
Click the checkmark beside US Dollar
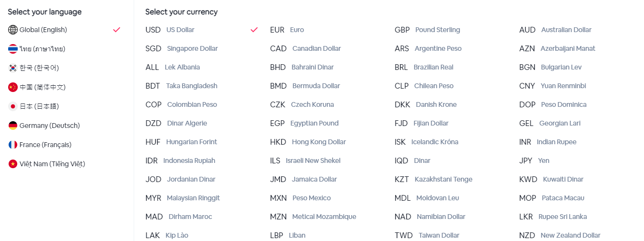click(x=254, y=30)
